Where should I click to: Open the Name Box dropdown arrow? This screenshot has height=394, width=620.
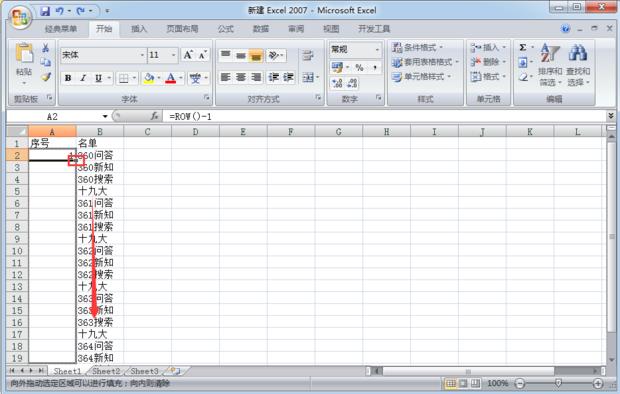coord(105,116)
